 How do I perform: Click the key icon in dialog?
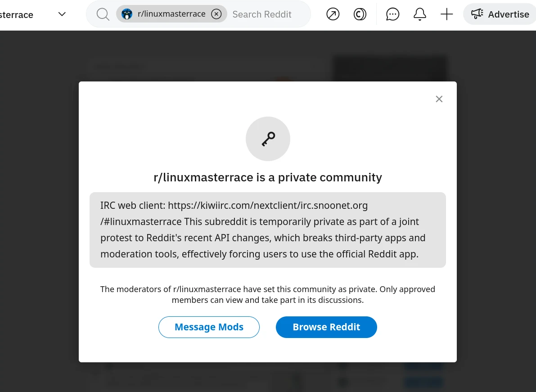pos(268,139)
